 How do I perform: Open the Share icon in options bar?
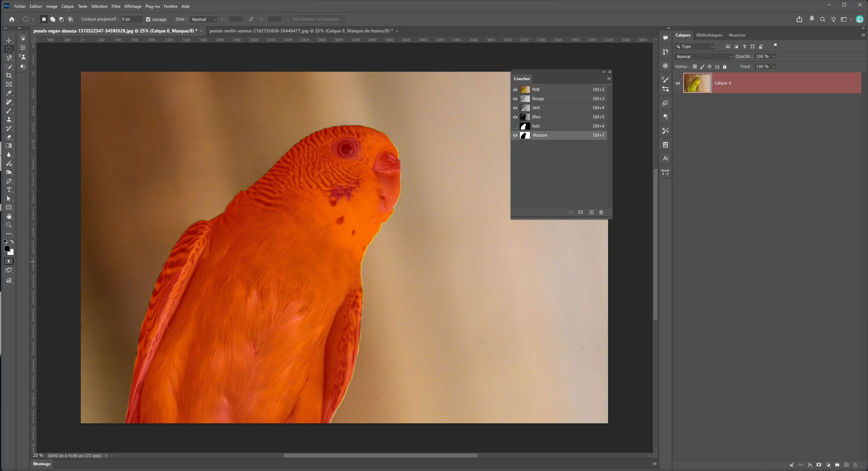[x=799, y=19]
